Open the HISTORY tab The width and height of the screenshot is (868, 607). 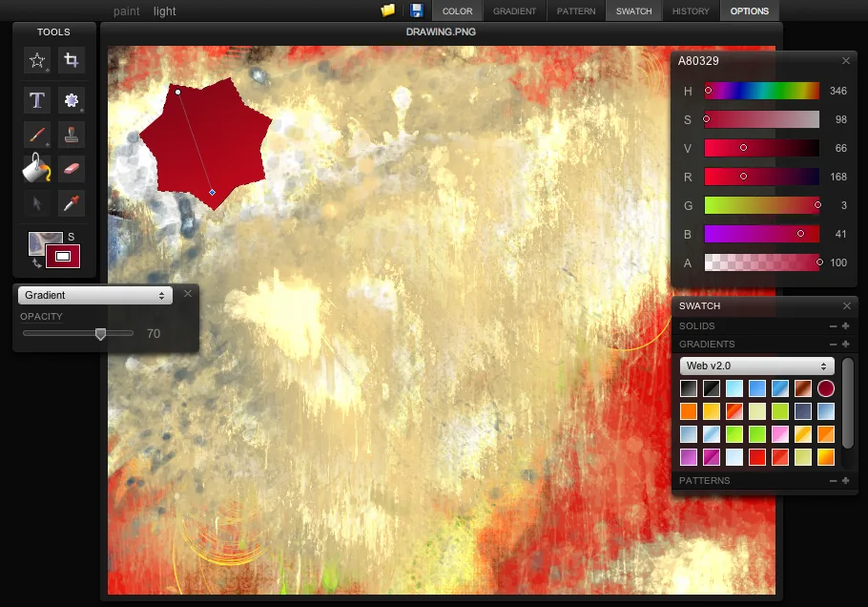click(x=691, y=10)
